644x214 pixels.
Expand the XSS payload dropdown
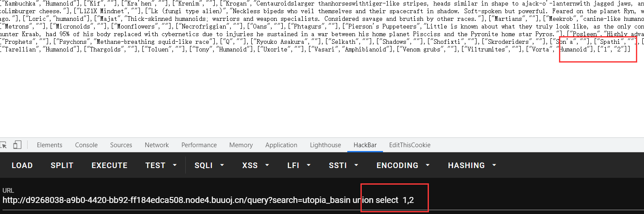(x=255, y=165)
